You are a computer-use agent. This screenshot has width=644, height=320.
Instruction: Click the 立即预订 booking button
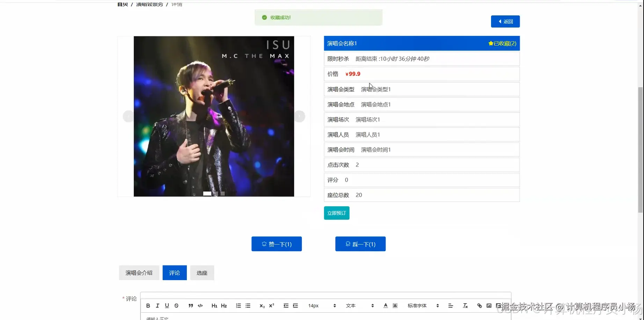point(336,213)
